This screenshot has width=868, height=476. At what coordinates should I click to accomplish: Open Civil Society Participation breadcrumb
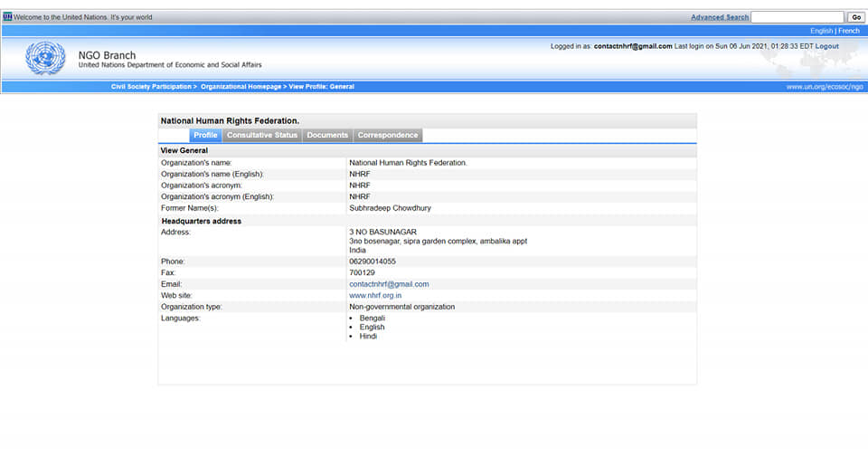pyautogui.click(x=151, y=87)
